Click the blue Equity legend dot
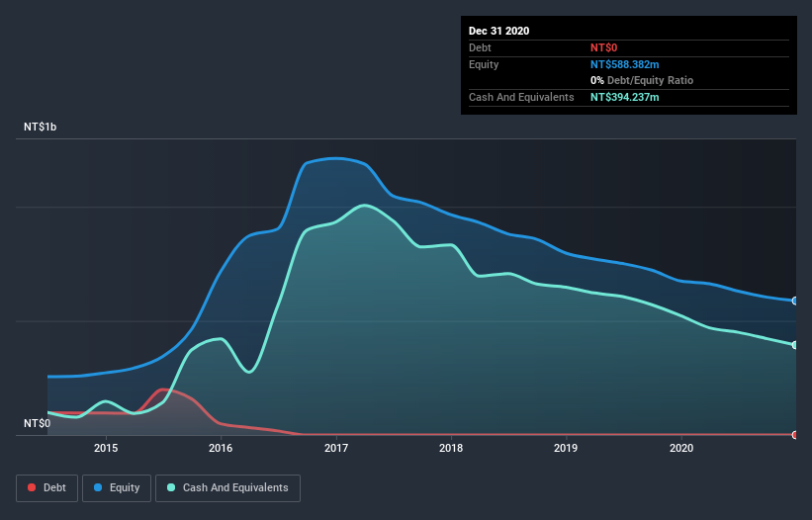 tap(98, 487)
